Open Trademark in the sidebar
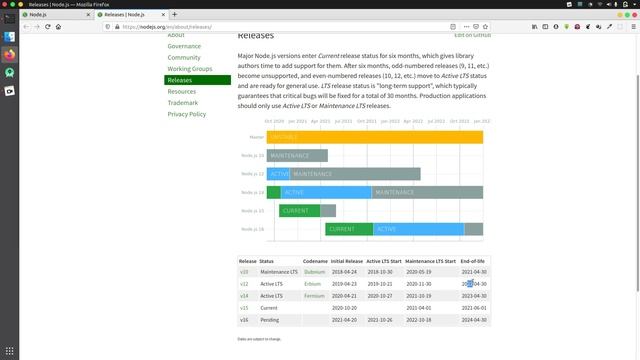Viewport: 640px width, 360px height. (x=182, y=103)
